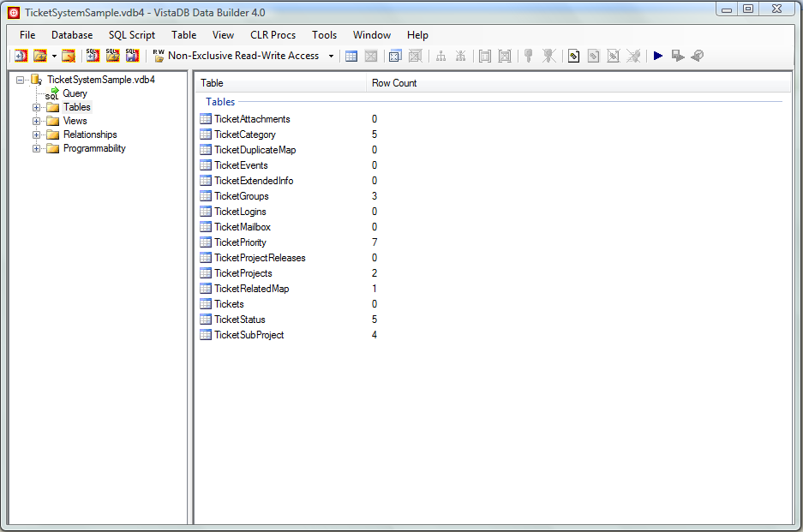The image size is (803, 532).
Task: Open the CLR Procs menu
Action: click(273, 35)
